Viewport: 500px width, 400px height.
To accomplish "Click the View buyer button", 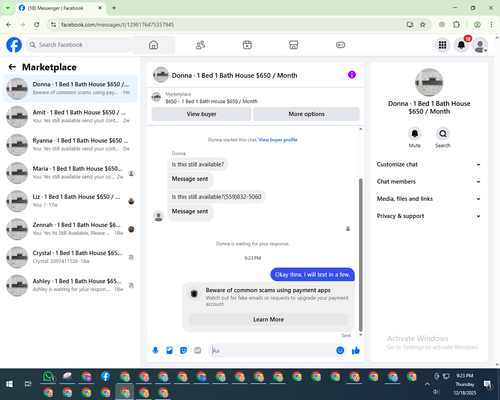I will click(201, 114).
